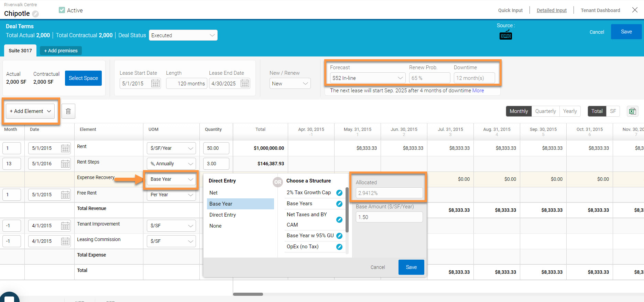Click the More link after downtime text
Viewport: 644px width, 302px height.
(478, 91)
